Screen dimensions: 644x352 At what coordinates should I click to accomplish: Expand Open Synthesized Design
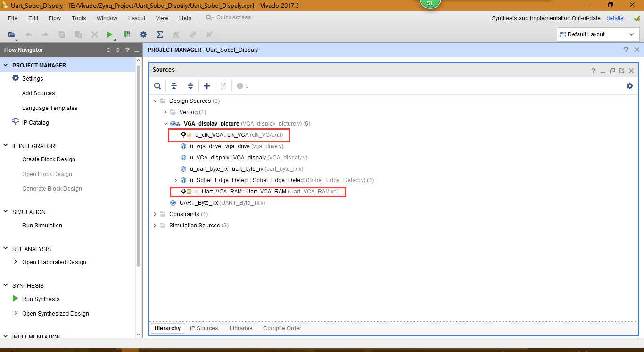(15, 313)
